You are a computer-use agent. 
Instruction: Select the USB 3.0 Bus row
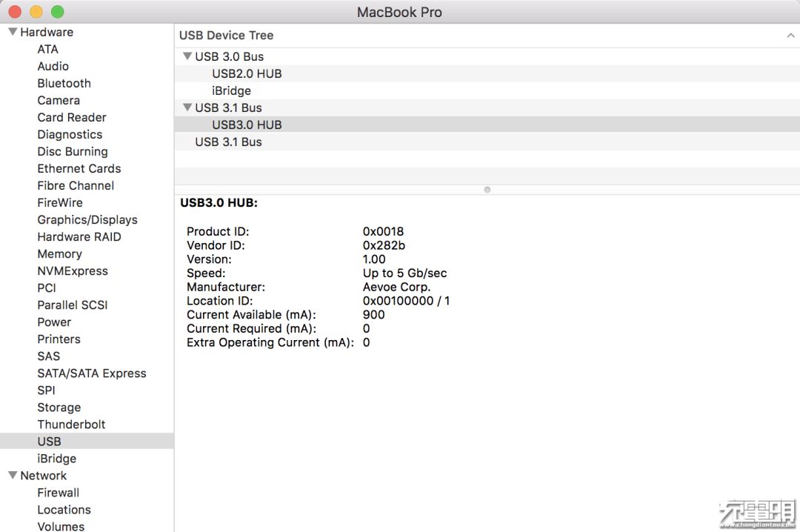point(487,56)
